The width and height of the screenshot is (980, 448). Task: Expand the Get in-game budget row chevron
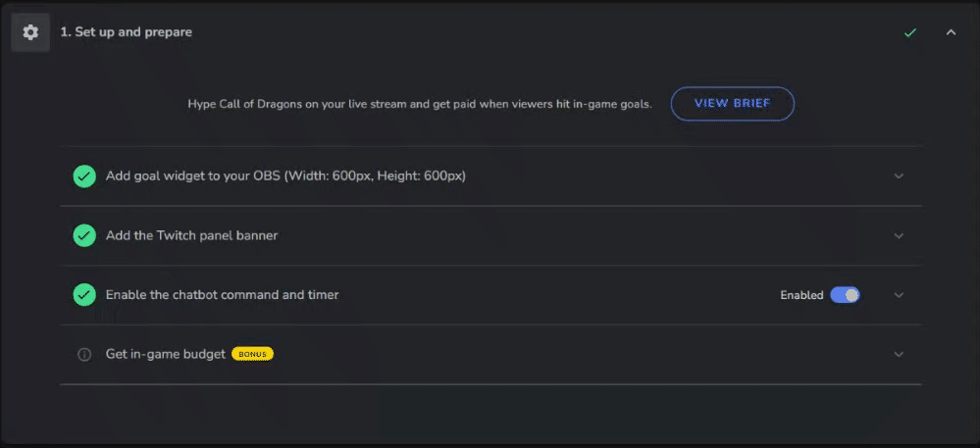899,354
